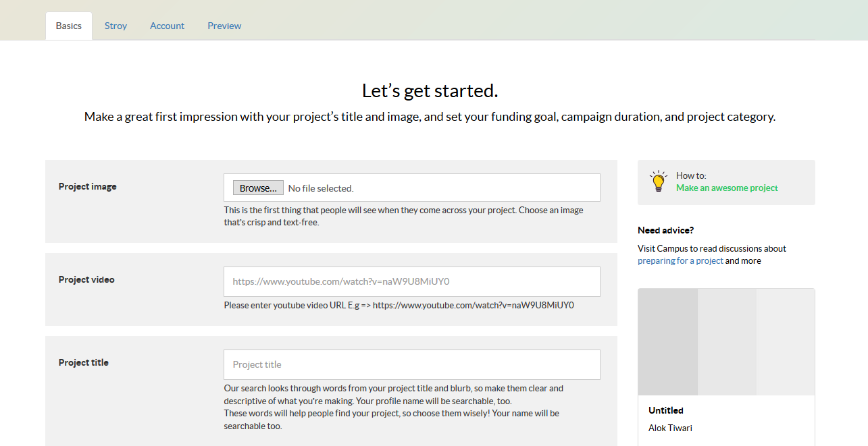Click the 'No file selected' text

tap(321, 188)
